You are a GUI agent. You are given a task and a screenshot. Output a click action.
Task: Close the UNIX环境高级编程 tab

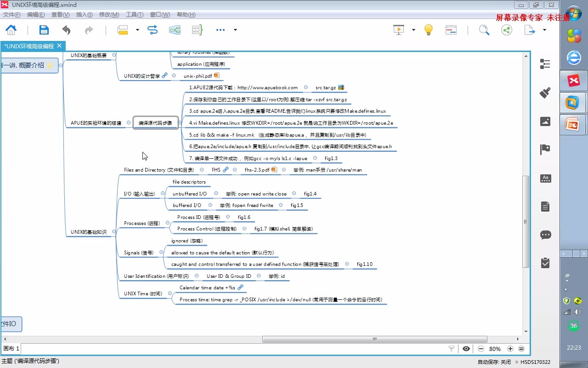(59, 46)
